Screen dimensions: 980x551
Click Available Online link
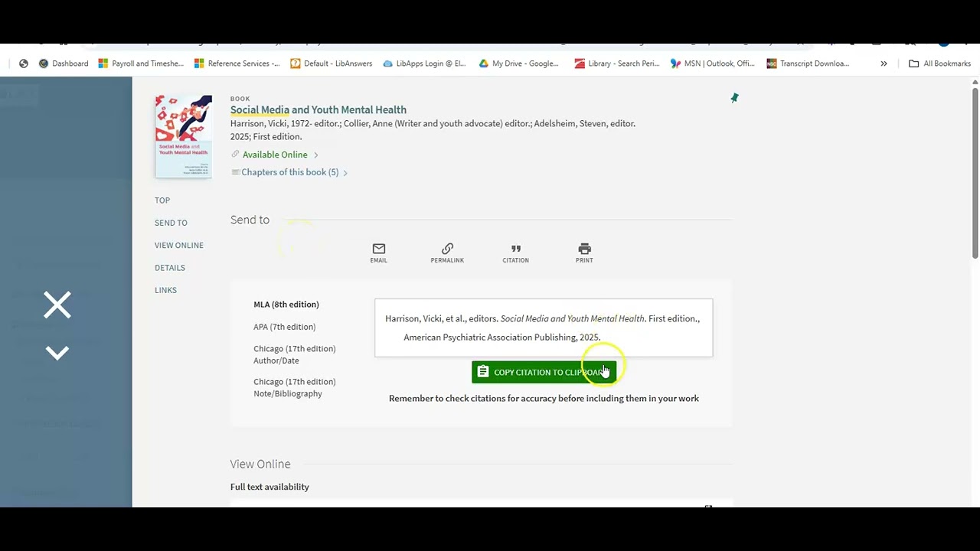[275, 155]
